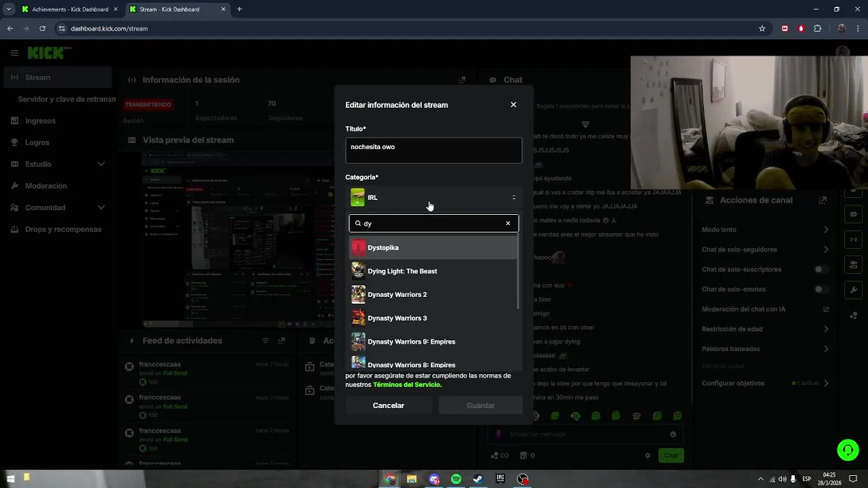This screenshot has width=868, height=488.
Task: Go back in browser history
Action: [x=10, y=28]
